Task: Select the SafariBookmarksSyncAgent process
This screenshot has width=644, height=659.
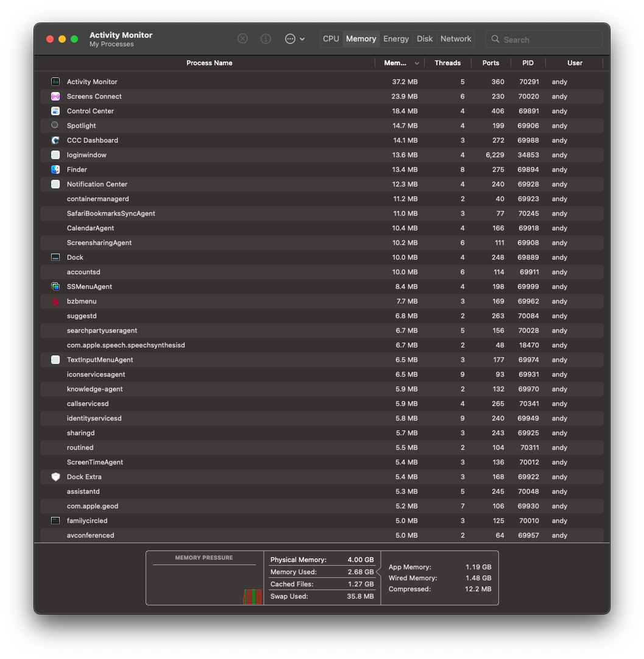Action: point(322,213)
